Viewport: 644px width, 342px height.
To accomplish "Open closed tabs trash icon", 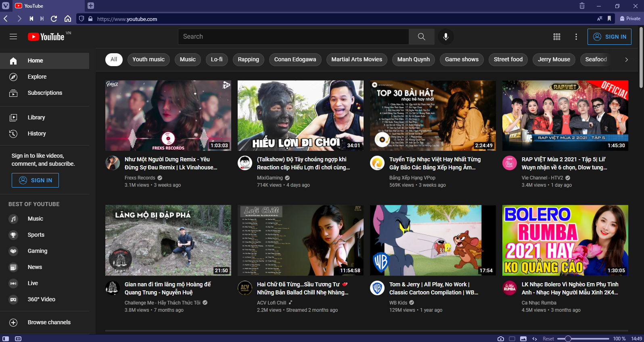I will point(582,6).
